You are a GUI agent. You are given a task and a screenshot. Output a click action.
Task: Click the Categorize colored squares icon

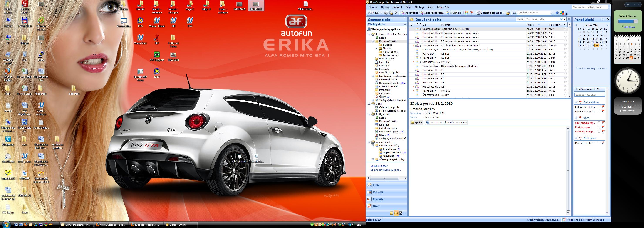[x=466, y=13]
